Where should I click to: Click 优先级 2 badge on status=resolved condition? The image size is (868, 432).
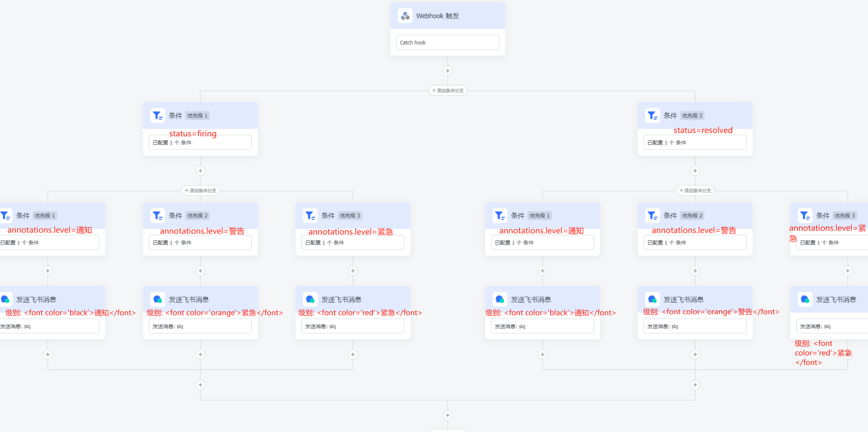[692, 116]
